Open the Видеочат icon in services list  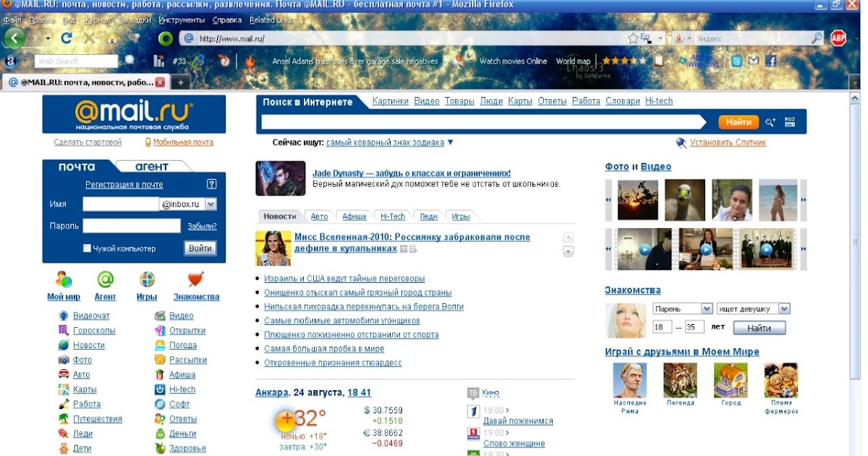64,316
